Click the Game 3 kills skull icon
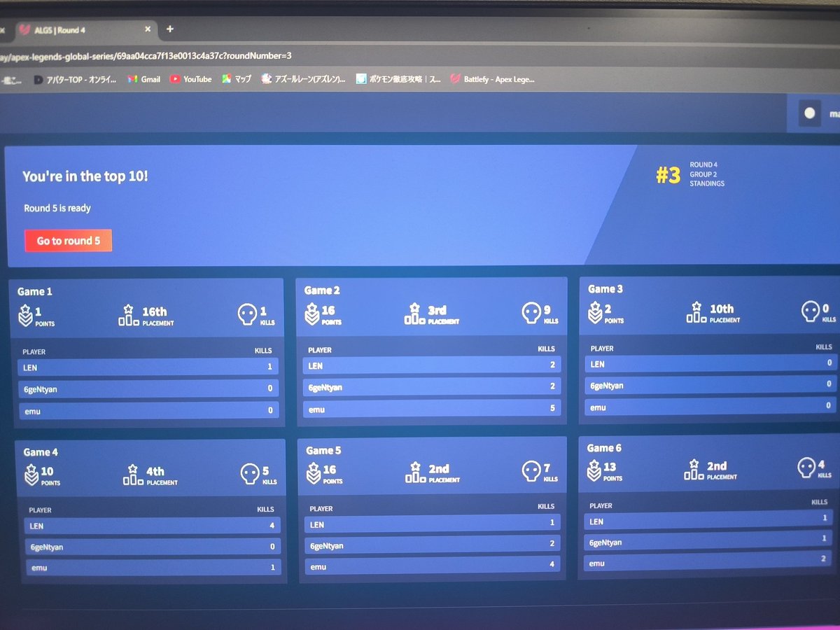Viewport: 840px width, 630px height. (x=811, y=311)
